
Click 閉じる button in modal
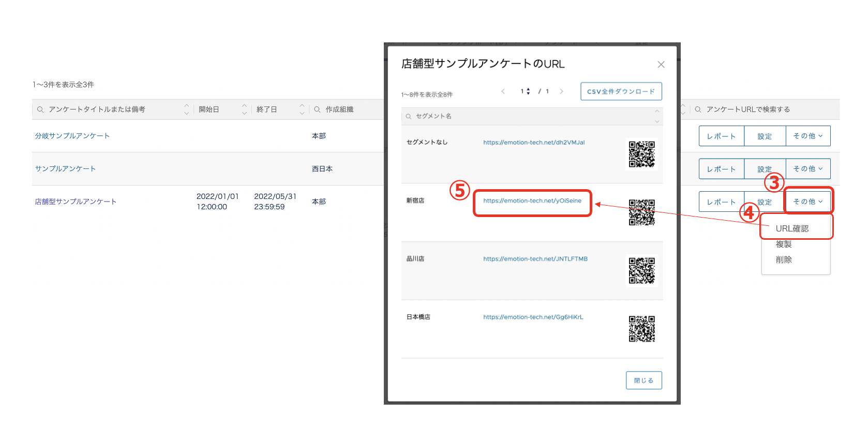coord(643,380)
